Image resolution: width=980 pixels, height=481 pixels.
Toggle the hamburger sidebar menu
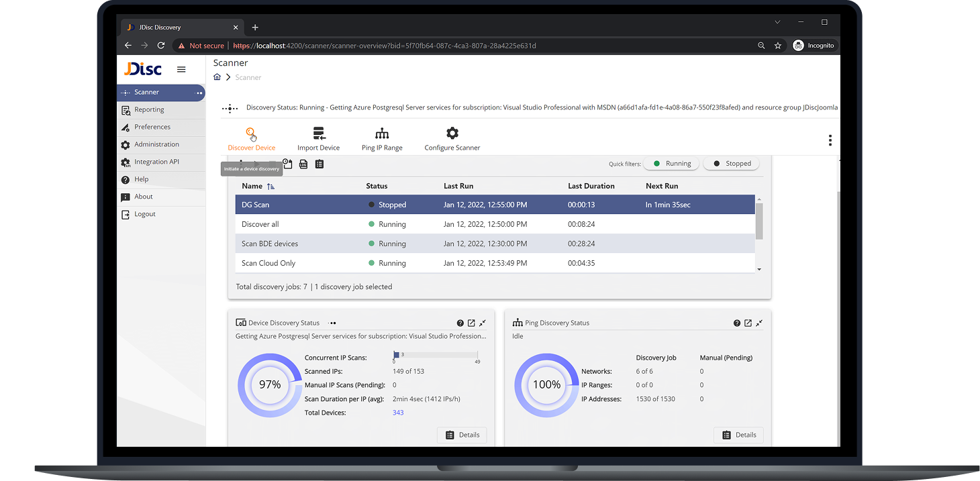point(181,69)
